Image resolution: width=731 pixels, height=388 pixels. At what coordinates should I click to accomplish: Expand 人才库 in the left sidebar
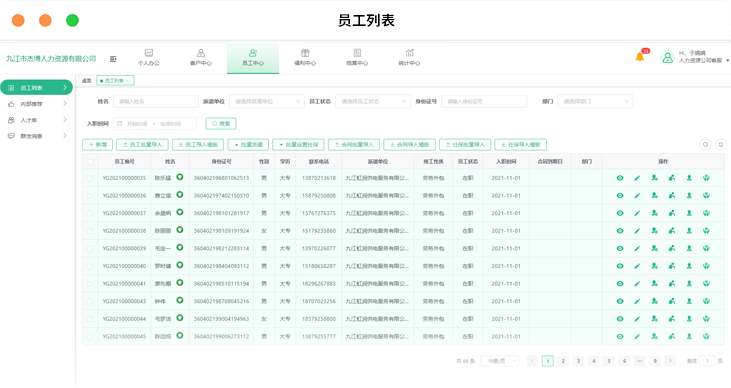(37, 120)
